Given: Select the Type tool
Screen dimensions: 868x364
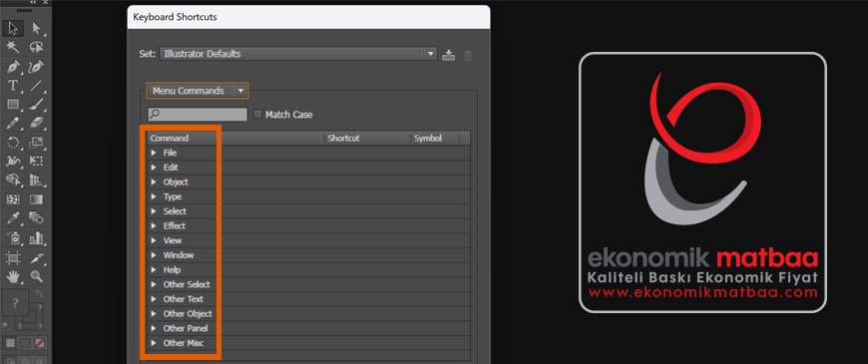Looking at the screenshot, I should (13, 85).
